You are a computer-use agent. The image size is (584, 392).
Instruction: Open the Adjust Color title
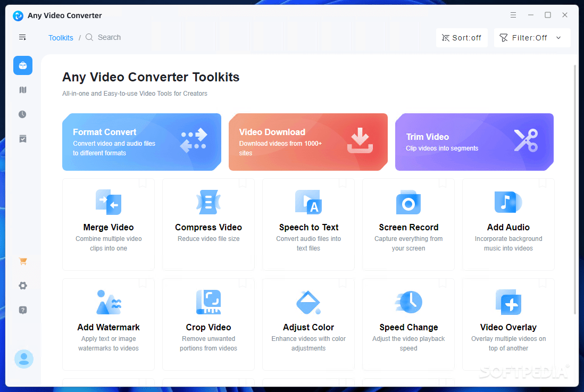pos(308,327)
